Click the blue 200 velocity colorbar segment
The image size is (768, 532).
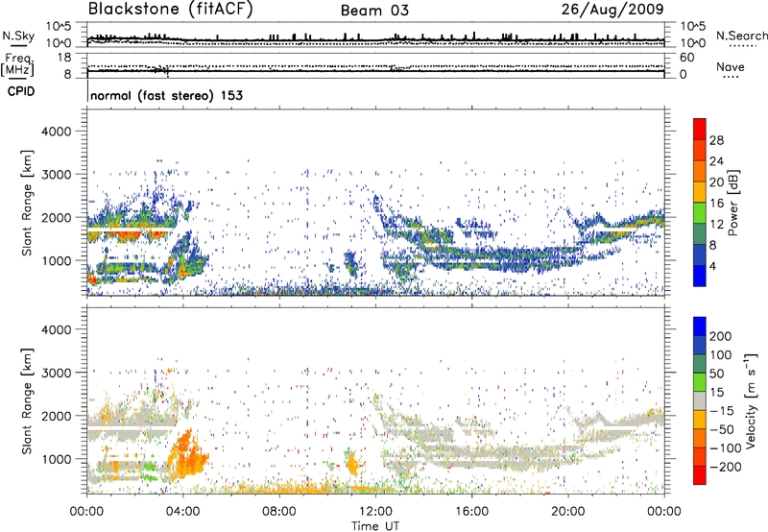[x=700, y=326]
